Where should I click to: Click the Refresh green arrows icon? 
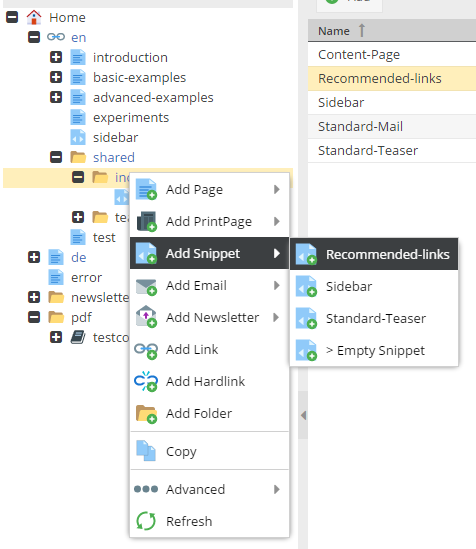(146, 521)
